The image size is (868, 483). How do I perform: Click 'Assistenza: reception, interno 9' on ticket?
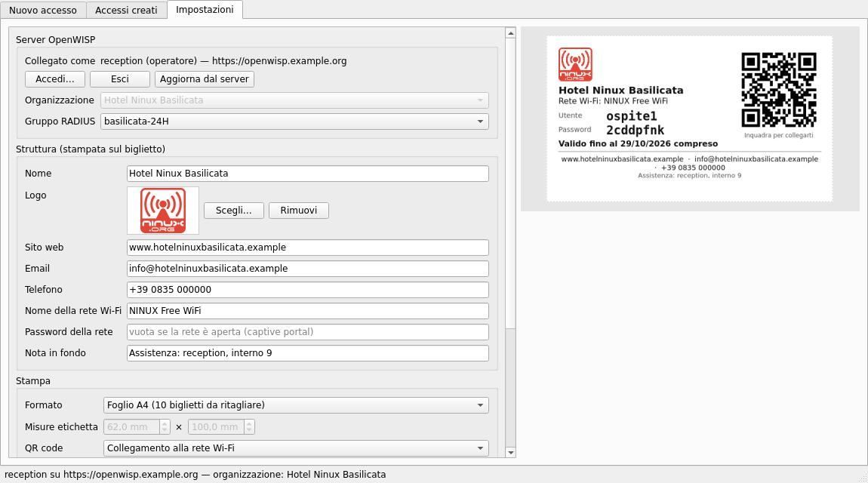tap(689, 175)
